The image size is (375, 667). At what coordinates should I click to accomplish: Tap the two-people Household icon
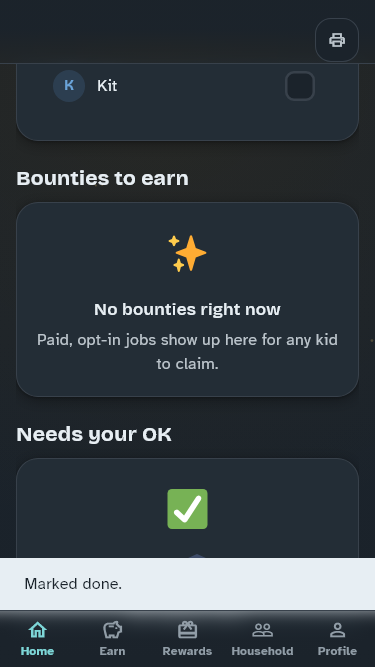click(x=262, y=630)
